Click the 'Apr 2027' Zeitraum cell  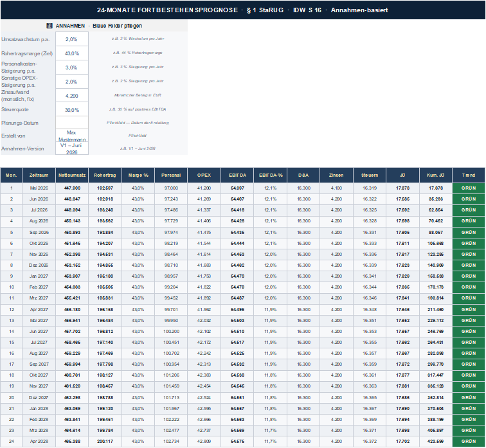click(x=39, y=310)
